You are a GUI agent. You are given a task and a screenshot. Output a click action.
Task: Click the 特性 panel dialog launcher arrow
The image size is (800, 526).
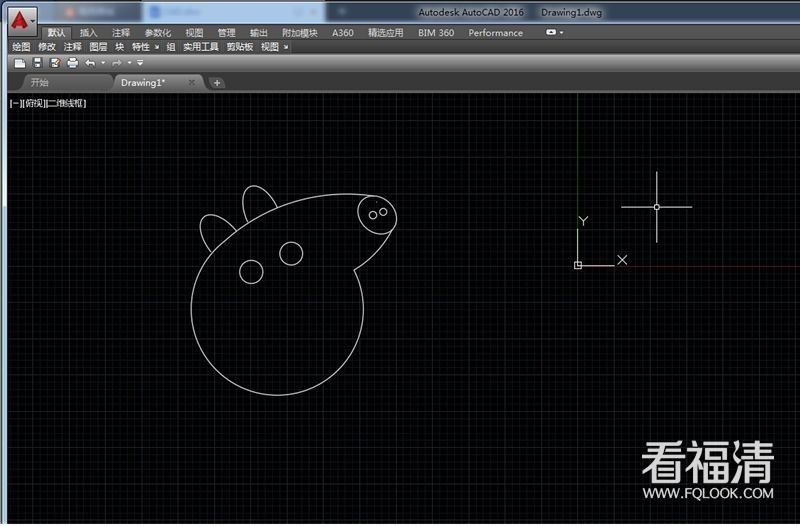click(157, 47)
